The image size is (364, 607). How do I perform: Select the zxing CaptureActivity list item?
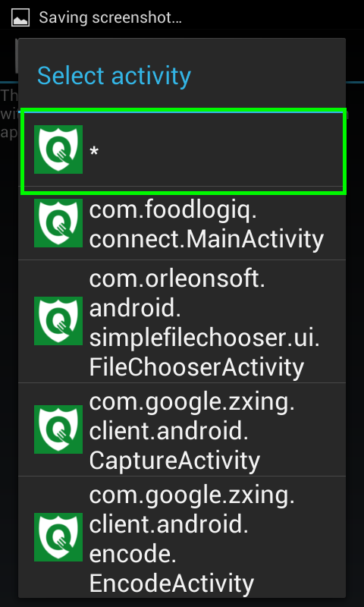(182, 429)
